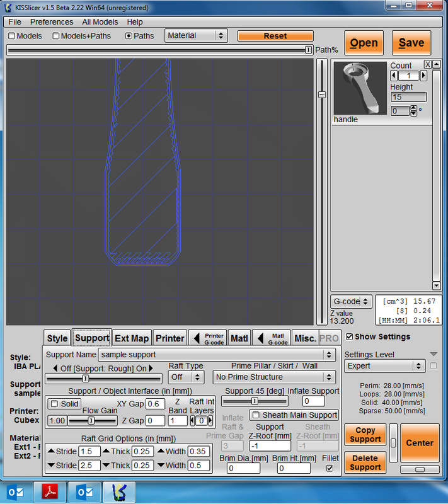Click the left arrow next to Printer G-code
The height and width of the screenshot is (504, 448).
pyautogui.click(x=197, y=338)
